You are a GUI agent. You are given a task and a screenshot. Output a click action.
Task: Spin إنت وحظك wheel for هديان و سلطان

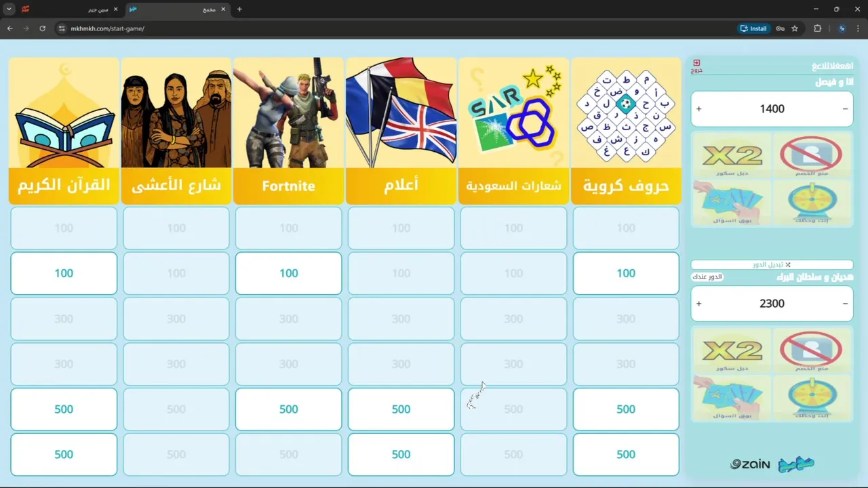[x=811, y=397]
